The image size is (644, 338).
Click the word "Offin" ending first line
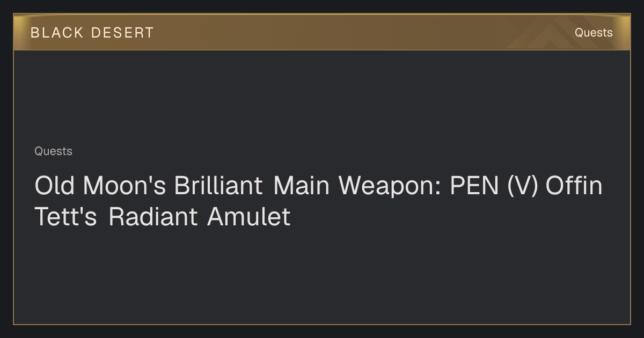tap(574, 186)
